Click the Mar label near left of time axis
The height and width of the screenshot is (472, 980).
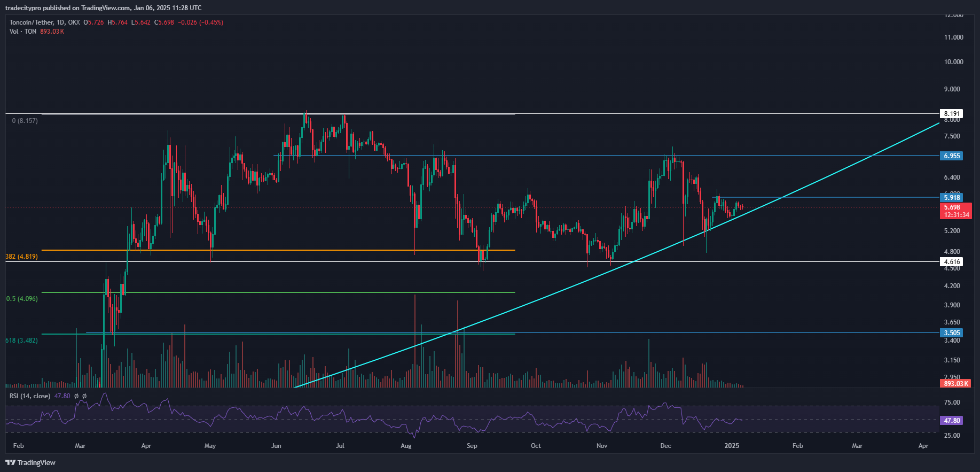click(80, 446)
